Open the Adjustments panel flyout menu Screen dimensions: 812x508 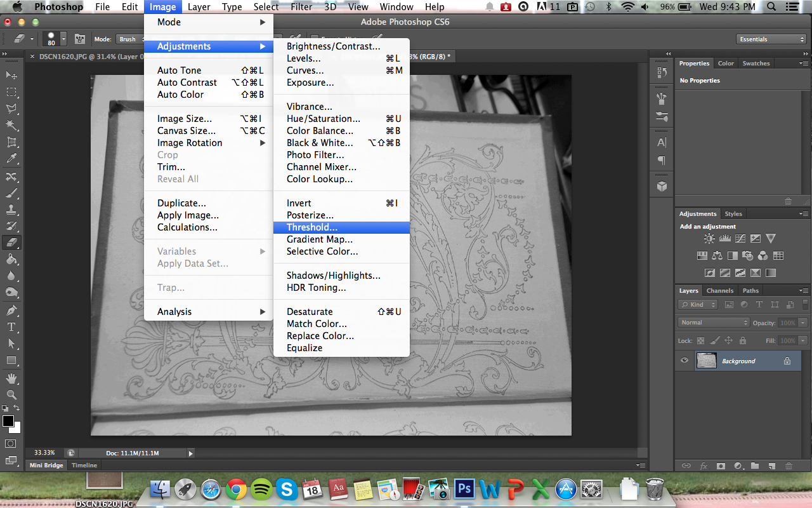805,214
